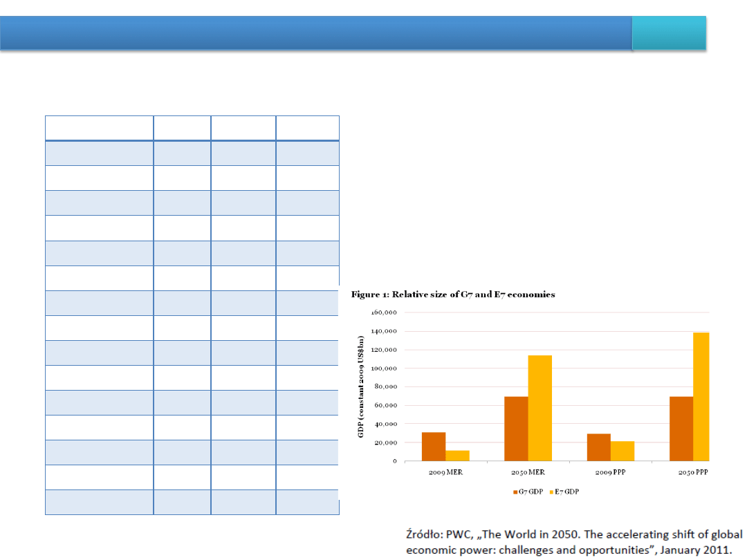
Task: Click the bottom-right cell of the table
Action: pyautogui.click(x=307, y=503)
